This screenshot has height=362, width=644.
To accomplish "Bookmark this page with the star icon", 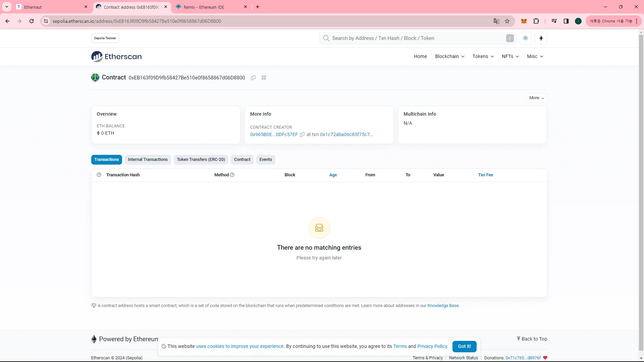I will (x=507, y=21).
